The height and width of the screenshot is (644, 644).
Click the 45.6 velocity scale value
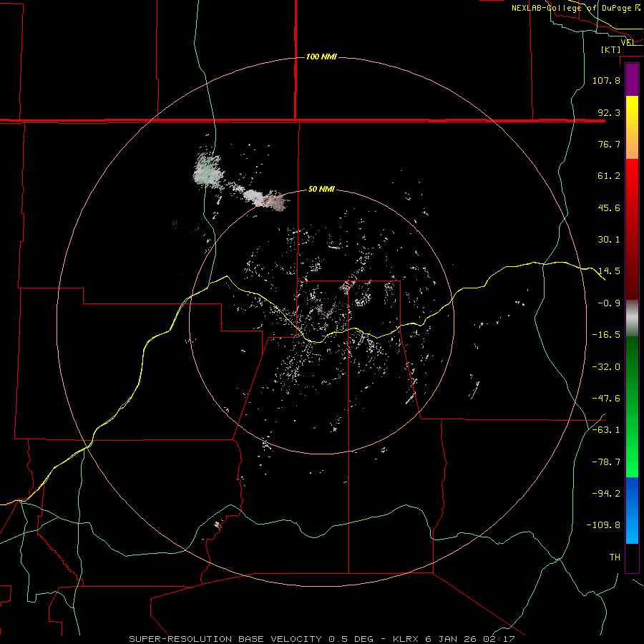(x=609, y=208)
